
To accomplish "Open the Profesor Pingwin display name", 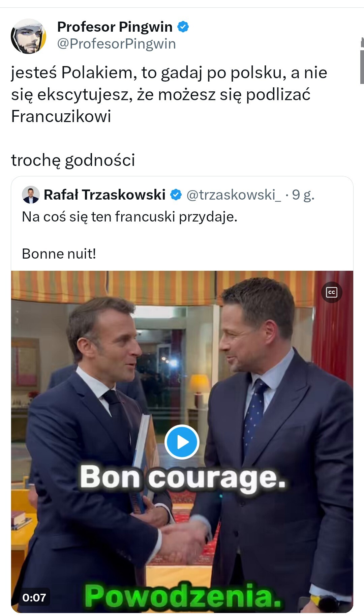I will [x=115, y=27].
